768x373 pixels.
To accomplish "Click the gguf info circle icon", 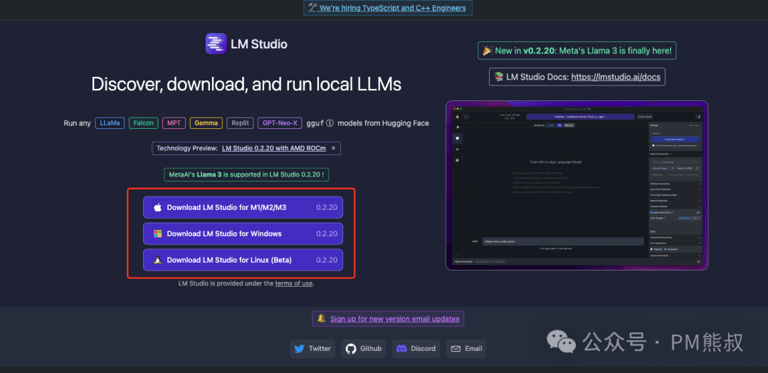I will (x=330, y=123).
